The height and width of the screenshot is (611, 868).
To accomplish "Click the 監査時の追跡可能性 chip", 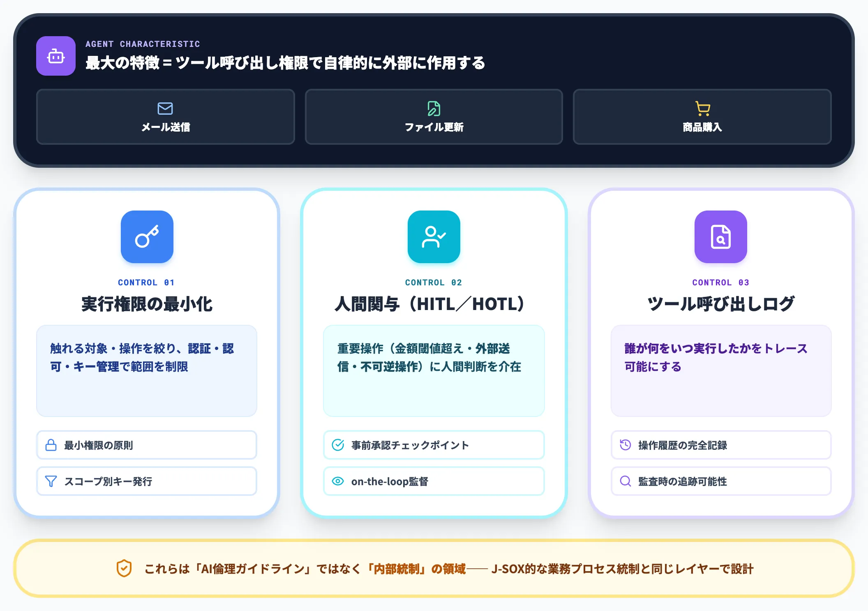I will pyautogui.click(x=721, y=481).
